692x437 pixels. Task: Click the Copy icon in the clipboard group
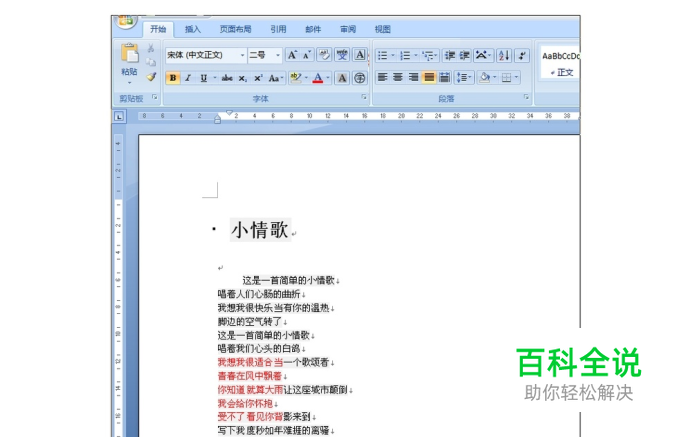tap(151, 62)
